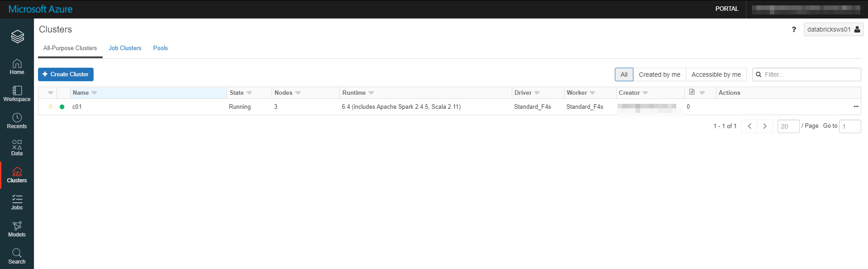Viewport: 868px width, 269px height.
Task: Click the Standard_F4s worker cell
Action: coord(585,107)
